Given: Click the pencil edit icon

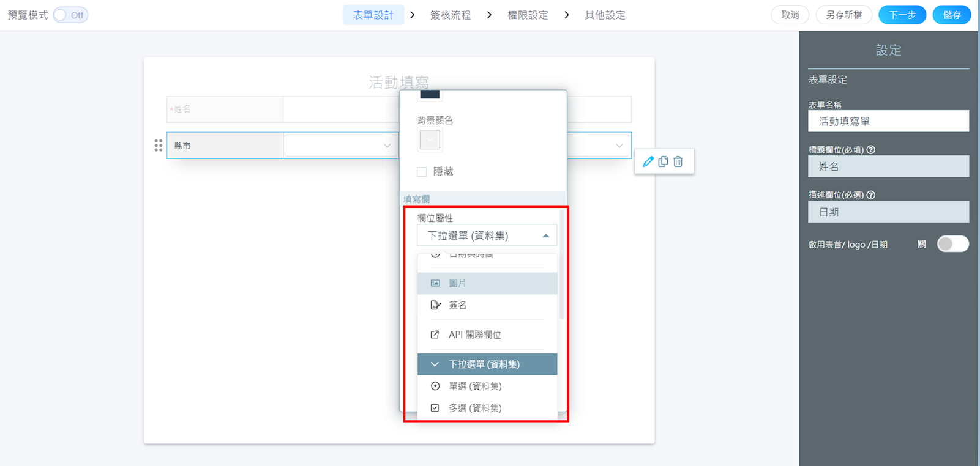Looking at the screenshot, I should 648,161.
